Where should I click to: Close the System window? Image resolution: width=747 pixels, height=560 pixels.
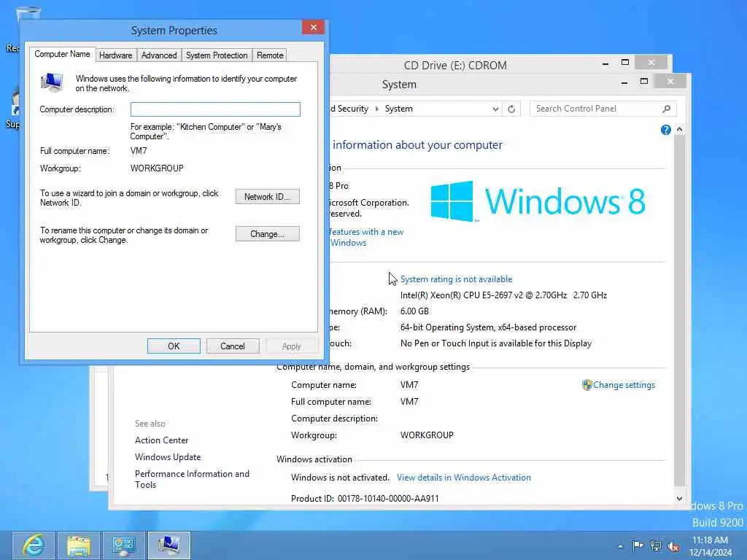(670, 82)
